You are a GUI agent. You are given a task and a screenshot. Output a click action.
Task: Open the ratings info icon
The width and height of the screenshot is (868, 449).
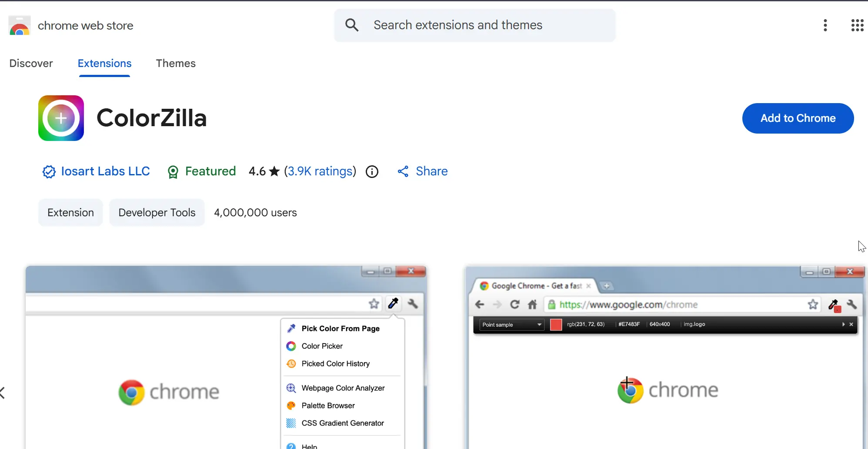point(372,172)
